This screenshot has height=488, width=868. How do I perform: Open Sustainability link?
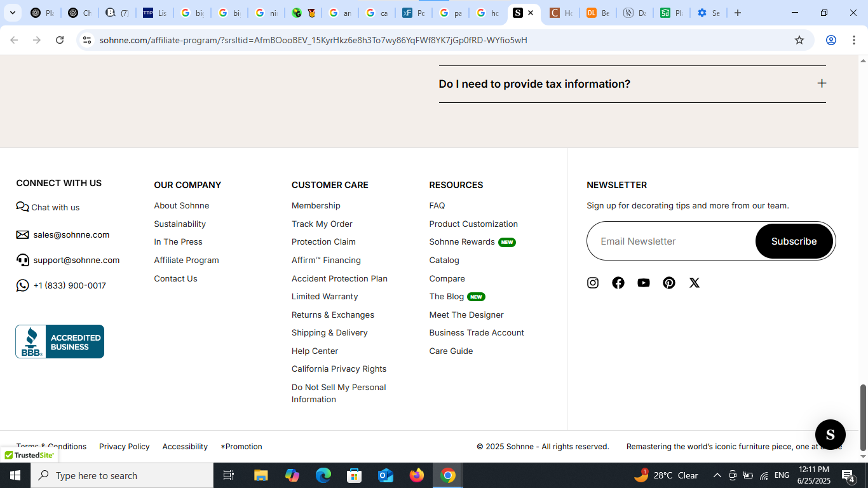[180, 224]
